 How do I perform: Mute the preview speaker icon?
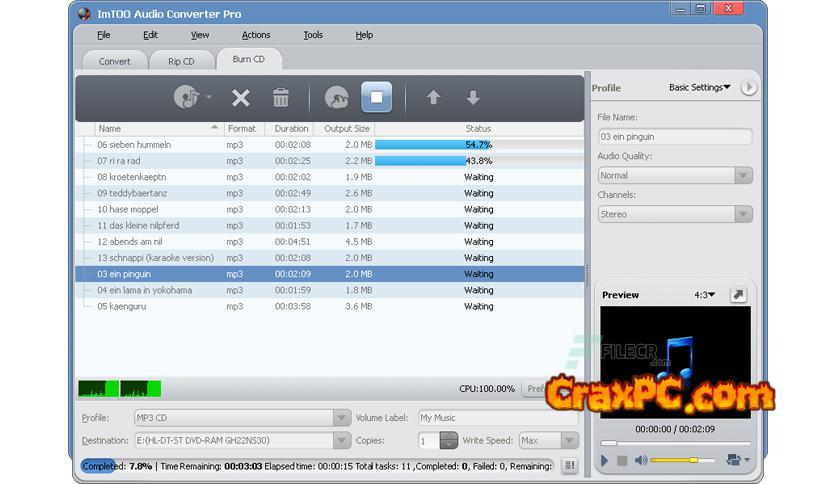[x=641, y=460]
